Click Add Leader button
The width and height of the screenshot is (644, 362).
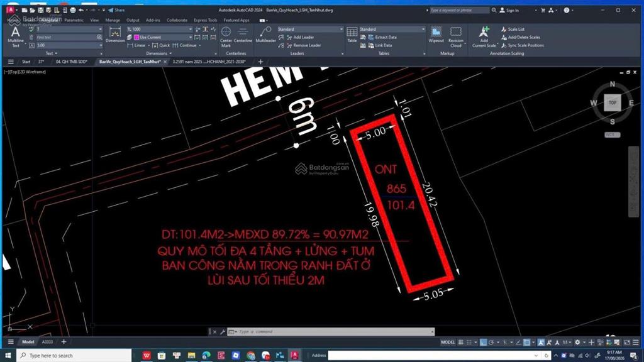coord(300,37)
